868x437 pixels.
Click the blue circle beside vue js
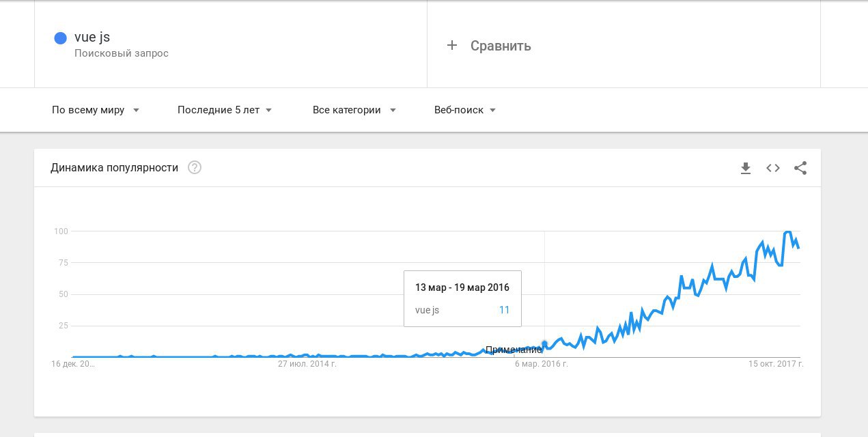(x=60, y=38)
